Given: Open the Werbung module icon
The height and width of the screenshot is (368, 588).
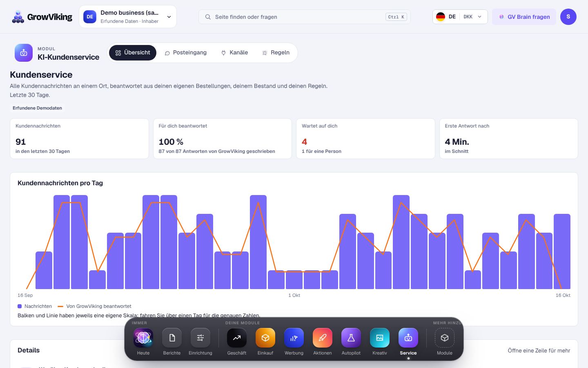Looking at the screenshot, I should pyautogui.click(x=294, y=338).
